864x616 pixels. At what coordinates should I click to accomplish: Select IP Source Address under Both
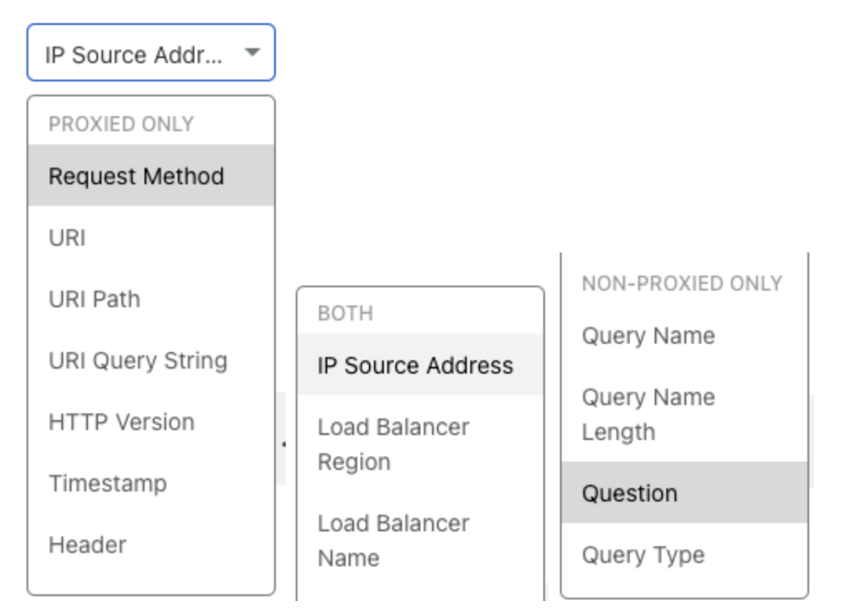point(415,366)
